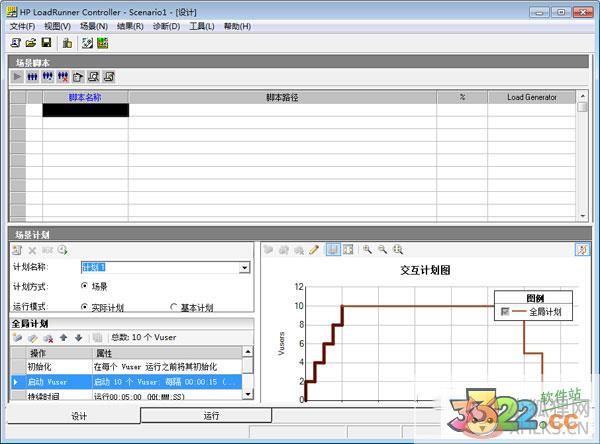Click the graph edit pencil icon
The image size is (600, 444).
(x=314, y=250)
